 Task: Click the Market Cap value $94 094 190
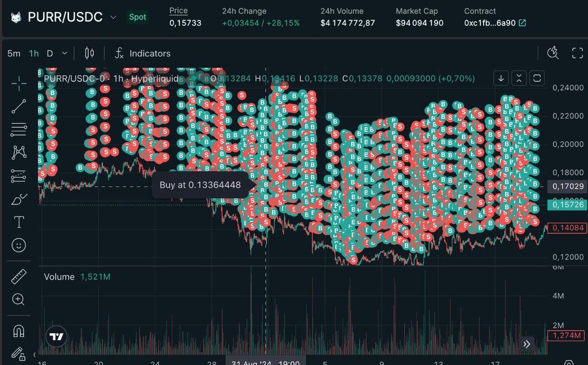pyautogui.click(x=420, y=23)
